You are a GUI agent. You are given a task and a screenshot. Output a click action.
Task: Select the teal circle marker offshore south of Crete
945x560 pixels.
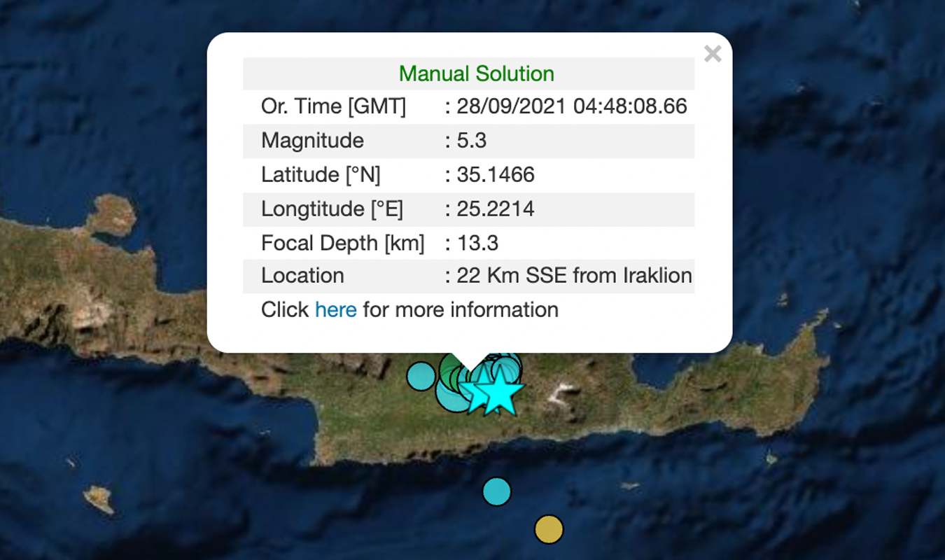[x=496, y=491]
